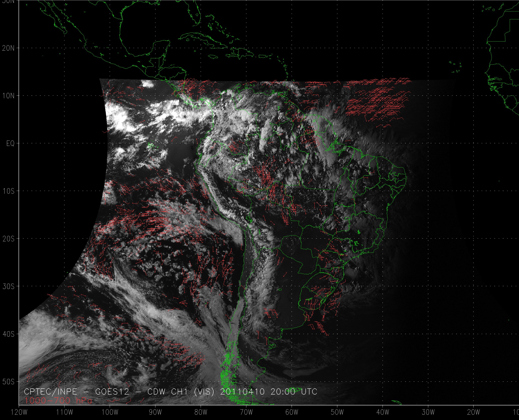The height and width of the screenshot is (420, 519).
Task: Click the 30W longitude label
Action: (x=428, y=412)
